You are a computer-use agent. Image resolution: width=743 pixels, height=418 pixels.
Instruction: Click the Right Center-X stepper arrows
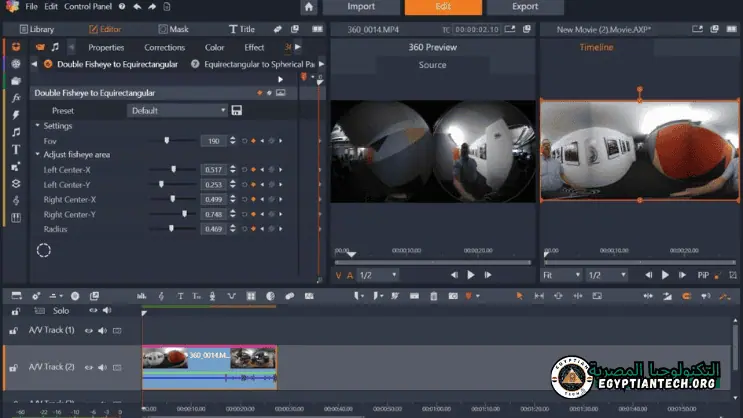(x=233, y=199)
